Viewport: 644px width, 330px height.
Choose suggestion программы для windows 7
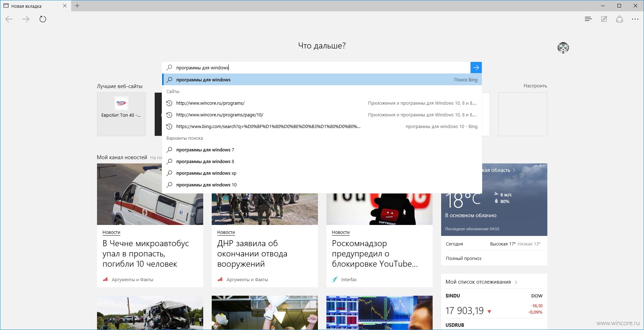[322, 150]
